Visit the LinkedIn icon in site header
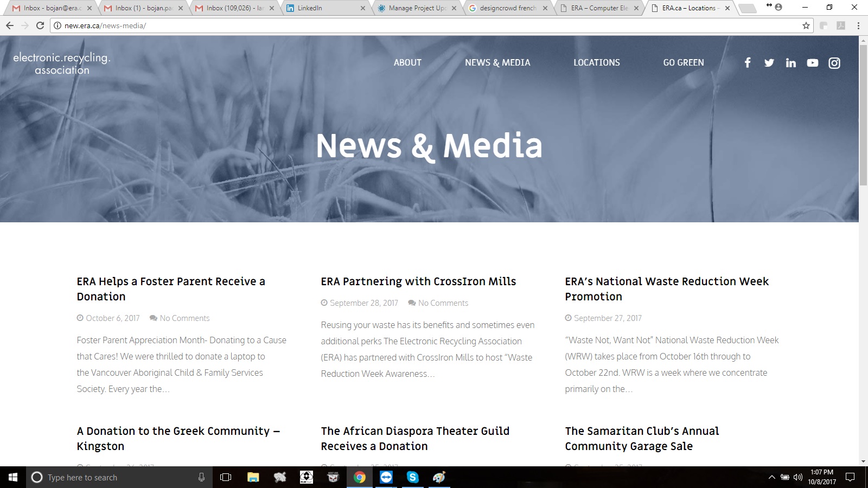 [790, 63]
